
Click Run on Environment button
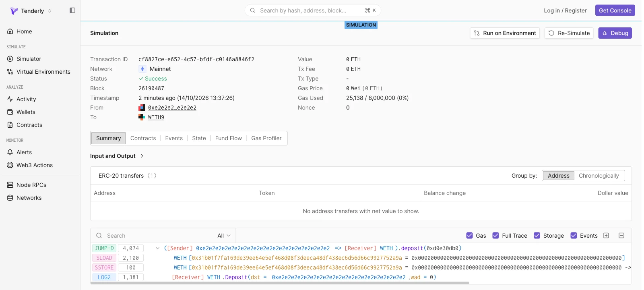pyautogui.click(x=505, y=33)
